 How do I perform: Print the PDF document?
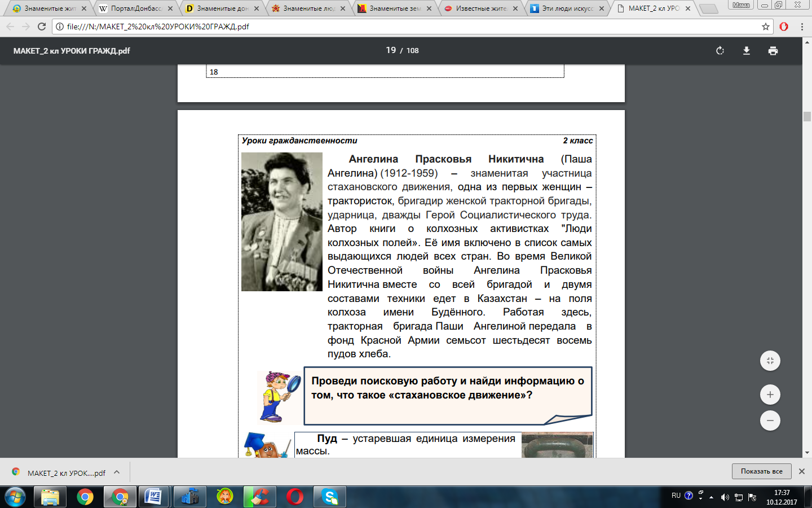click(773, 51)
